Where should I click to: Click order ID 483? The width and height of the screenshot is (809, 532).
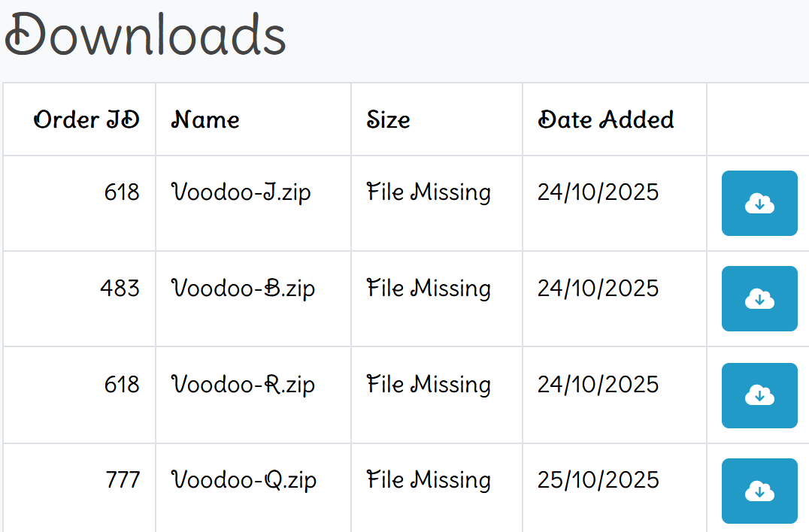click(120, 289)
